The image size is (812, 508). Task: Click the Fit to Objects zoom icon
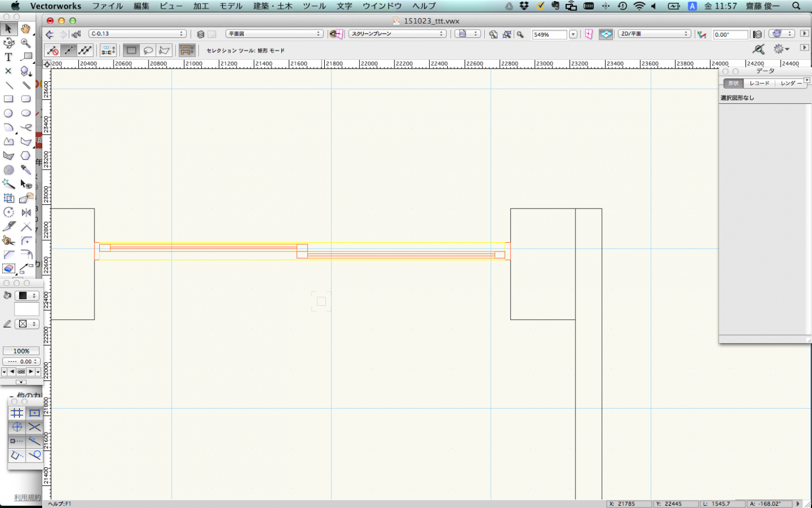(x=507, y=34)
